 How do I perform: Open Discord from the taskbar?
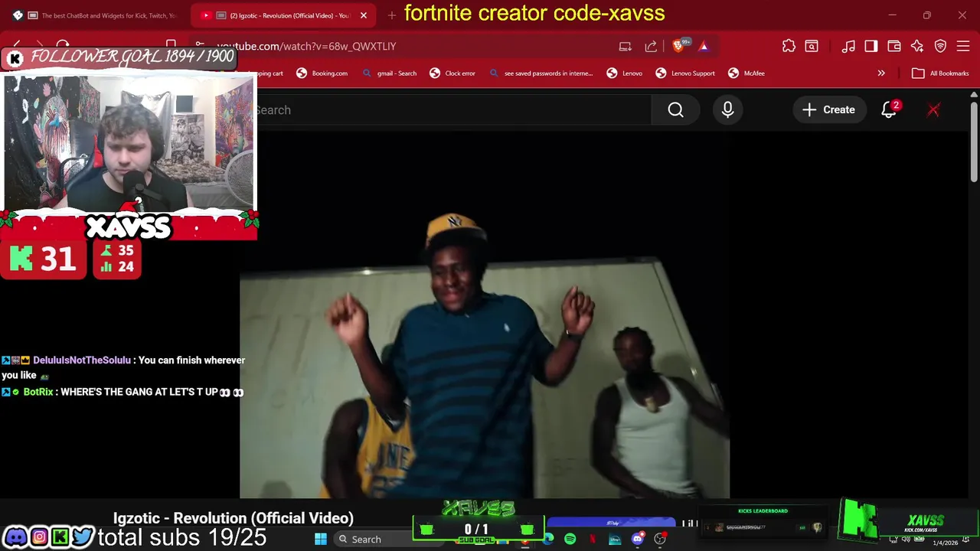pos(638,540)
